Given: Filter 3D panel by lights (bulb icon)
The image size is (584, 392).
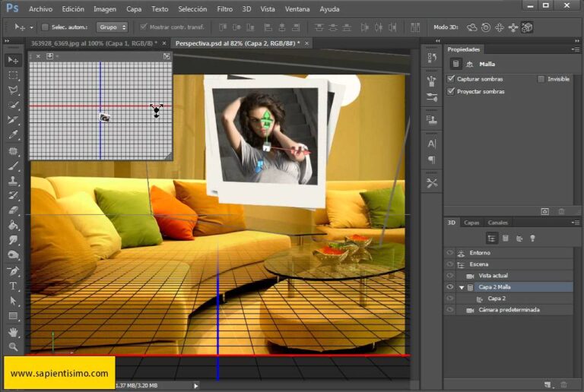Looking at the screenshot, I should (x=532, y=238).
